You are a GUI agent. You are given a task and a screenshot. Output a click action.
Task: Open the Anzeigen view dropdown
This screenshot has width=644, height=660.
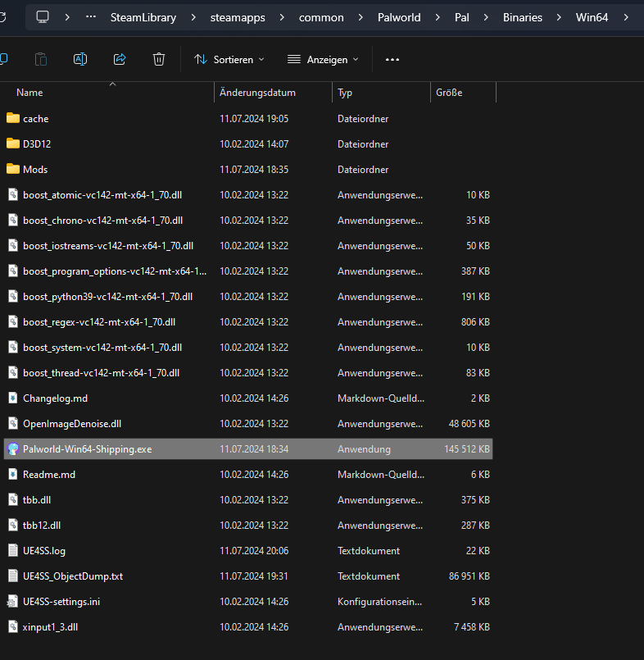point(323,60)
